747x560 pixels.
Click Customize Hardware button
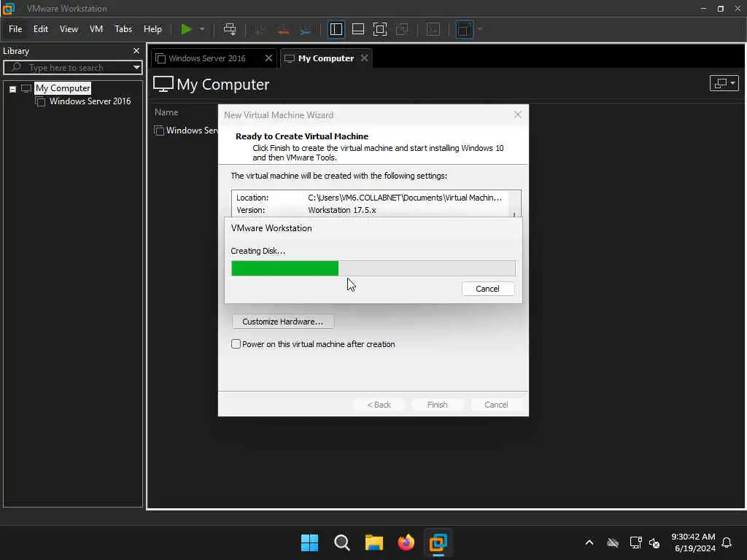(x=283, y=322)
